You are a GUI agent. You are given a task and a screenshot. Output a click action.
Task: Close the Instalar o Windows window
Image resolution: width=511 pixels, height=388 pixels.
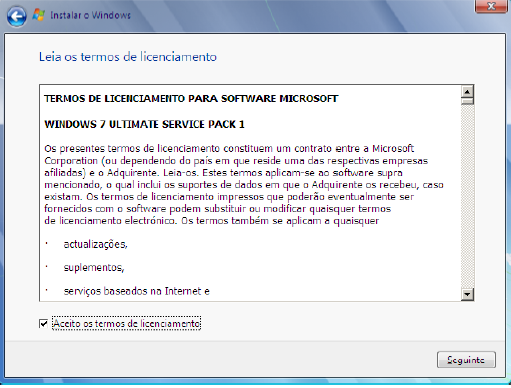coord(491,6)
